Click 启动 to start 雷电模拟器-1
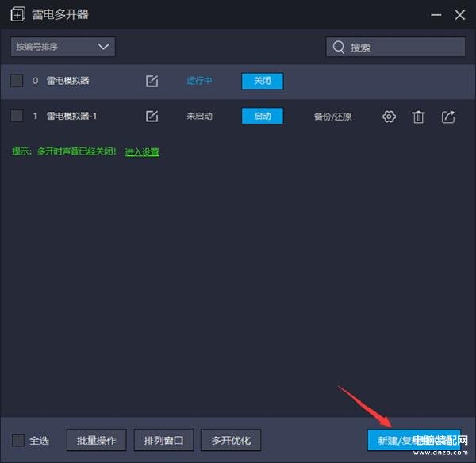 263,116
